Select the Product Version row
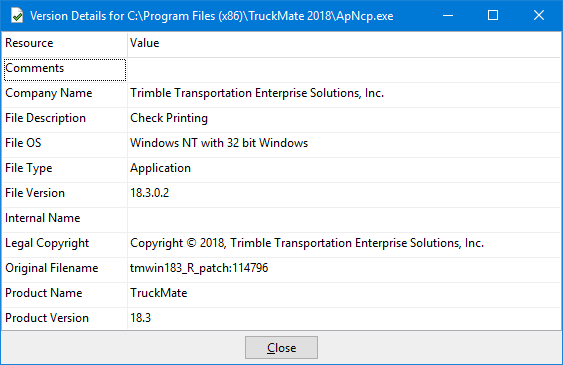 (x=281, y=318)
